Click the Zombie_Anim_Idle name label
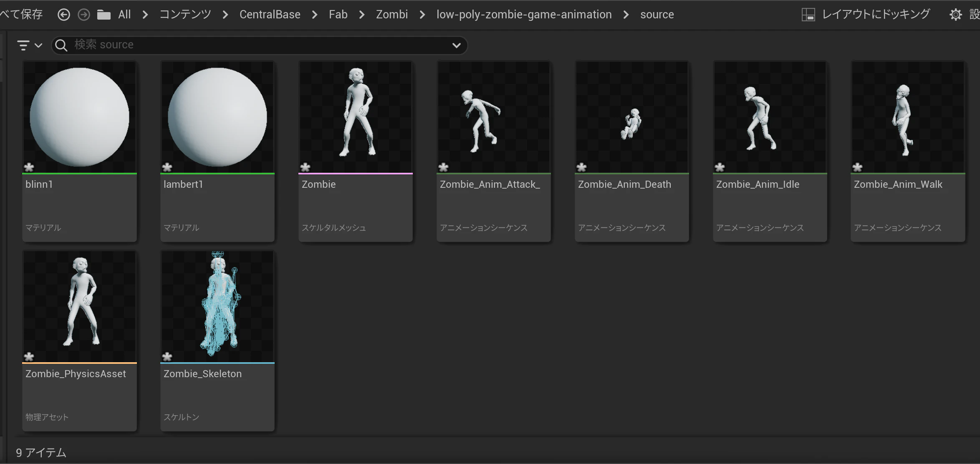980x464 pixels. tap(758, 184)
